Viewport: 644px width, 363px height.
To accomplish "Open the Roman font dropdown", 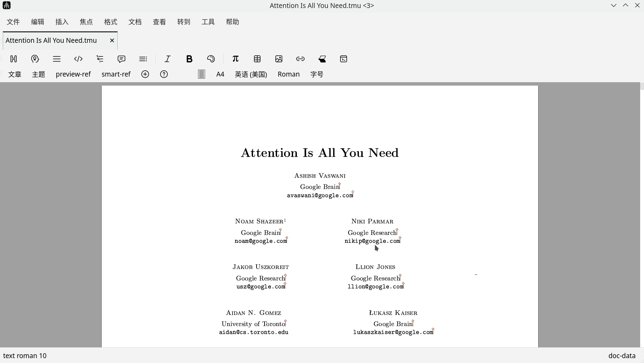I will point(289,74).
